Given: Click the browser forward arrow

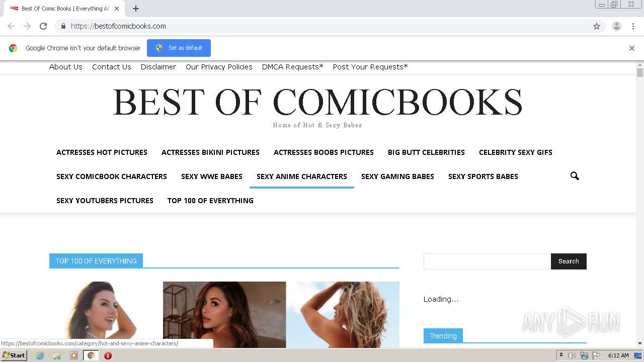Looking at the screenshot, I should (27, 26).
